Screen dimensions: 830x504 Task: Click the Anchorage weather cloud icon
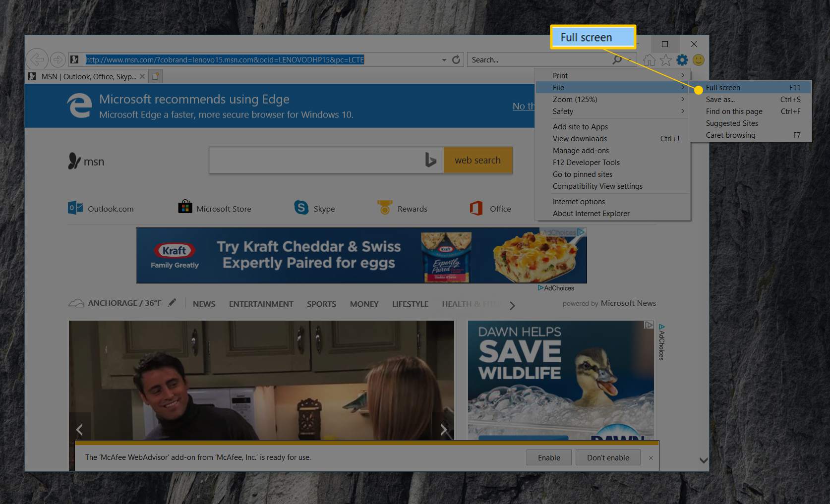coord(76,303)
